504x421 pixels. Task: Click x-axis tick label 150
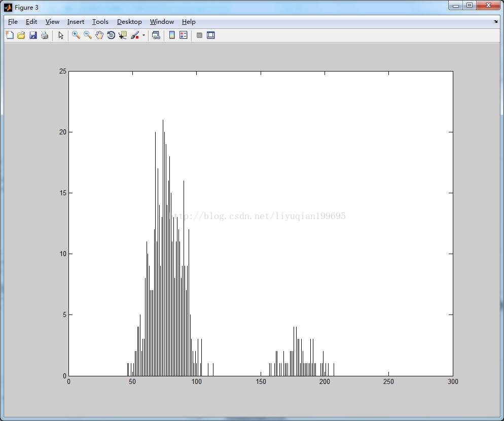(261, 382)
